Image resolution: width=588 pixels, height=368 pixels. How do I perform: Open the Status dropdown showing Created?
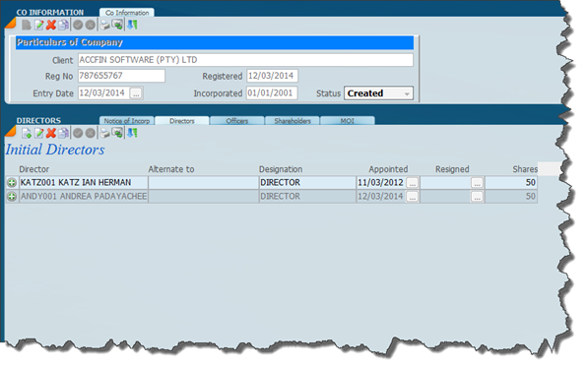pos(378,93)
